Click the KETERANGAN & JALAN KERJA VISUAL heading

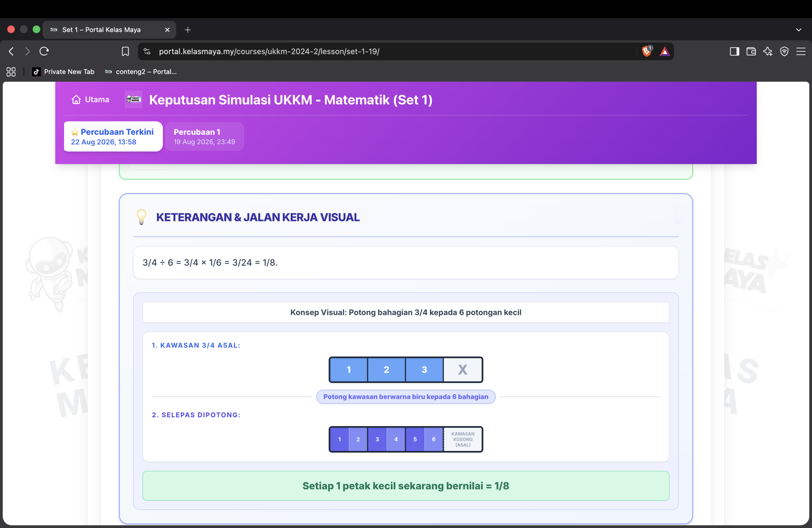pyautogui.click(x=258, y=217)
